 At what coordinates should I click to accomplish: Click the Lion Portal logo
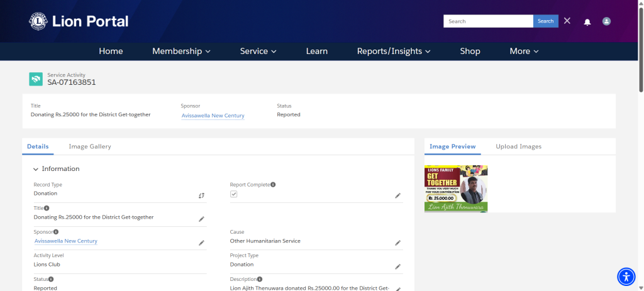[x=79, y=21]
